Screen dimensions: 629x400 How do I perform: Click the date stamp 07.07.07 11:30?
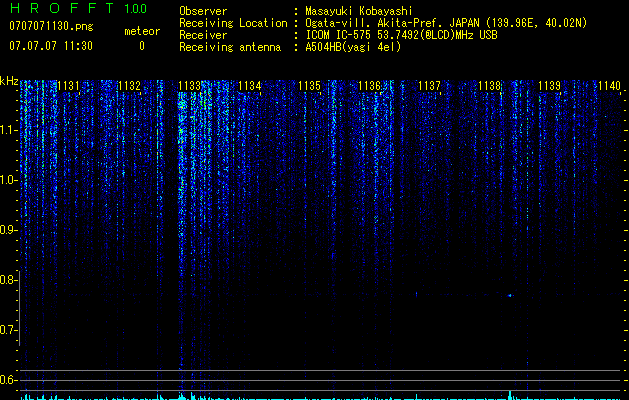[x=51, y=46]
